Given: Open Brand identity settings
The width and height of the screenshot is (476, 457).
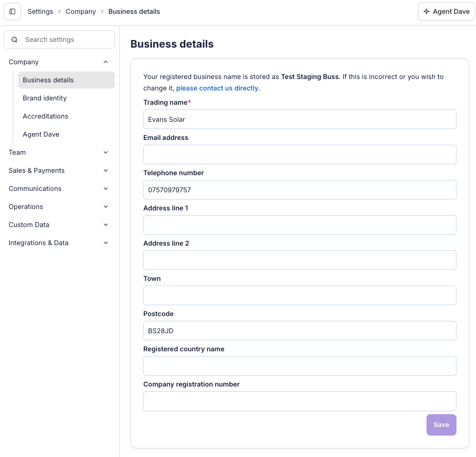Looking at the screenshot, I should tap(66, 98).
